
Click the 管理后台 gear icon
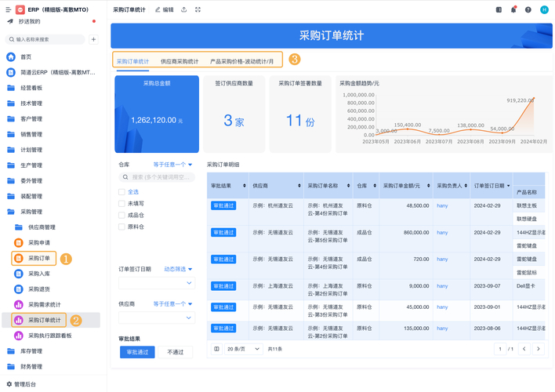tap(9, 384)
